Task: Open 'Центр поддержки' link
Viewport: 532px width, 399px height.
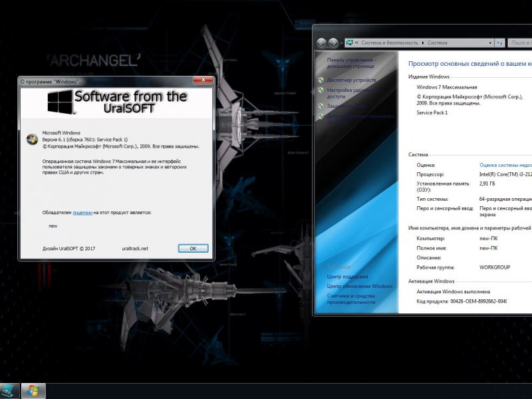Action: pyautogui.click(x=347, y=277)
